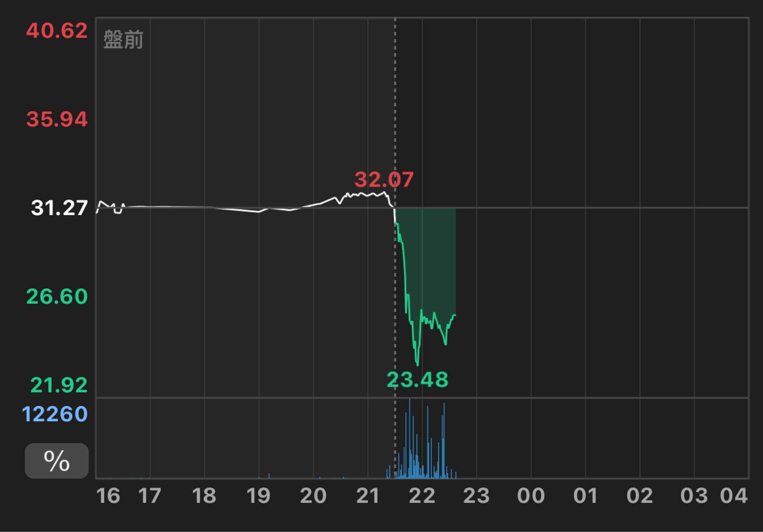Click the 12260 volume axis label
Viewport: 763px width, 532px height.
point(55,414)
